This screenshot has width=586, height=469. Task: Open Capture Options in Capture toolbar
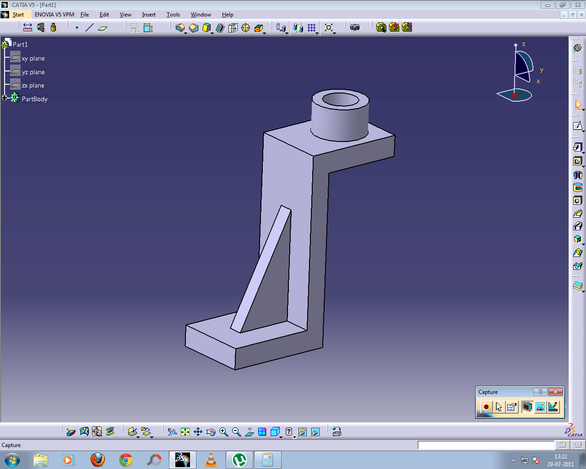tap(512, 407)
